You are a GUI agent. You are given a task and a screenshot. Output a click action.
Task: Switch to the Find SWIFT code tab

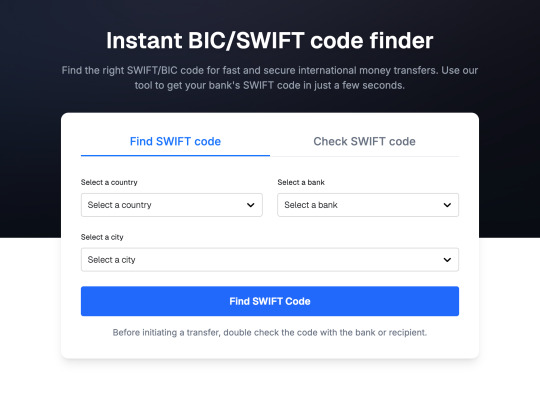tap(175, 141)
